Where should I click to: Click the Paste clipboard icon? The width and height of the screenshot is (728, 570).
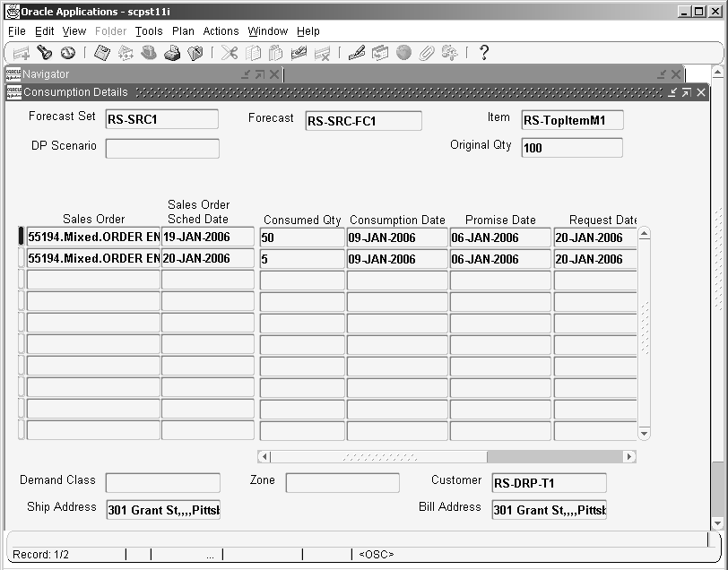[x=276, y=53]
